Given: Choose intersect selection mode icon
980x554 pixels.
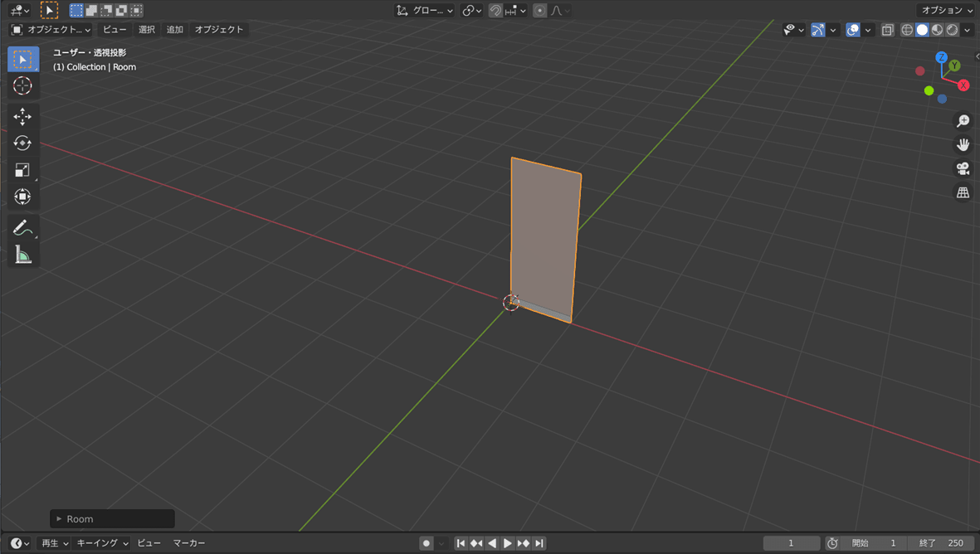Looking at the screenshot, I should 136,10.
